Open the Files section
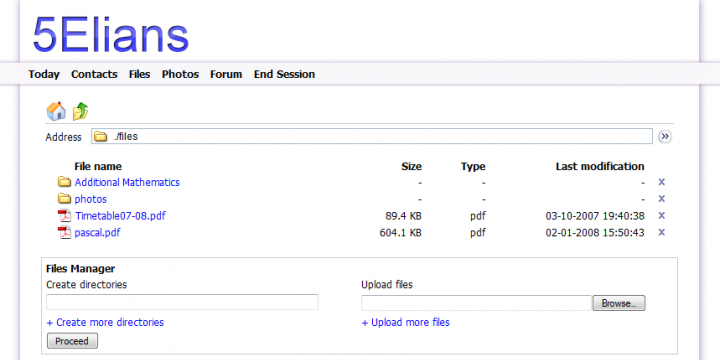Image resolution: width=720 pixels, height=360 pixels. (140, 74)
